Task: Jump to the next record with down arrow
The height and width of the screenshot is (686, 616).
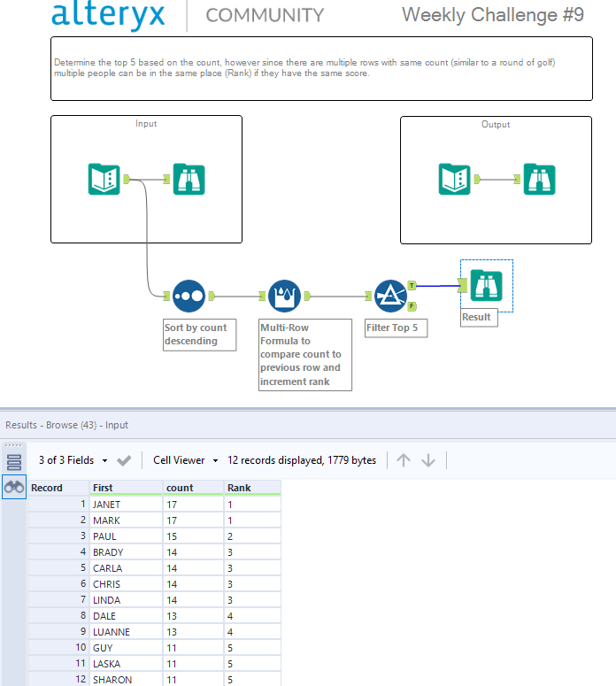Action: [x=428, y=460]
